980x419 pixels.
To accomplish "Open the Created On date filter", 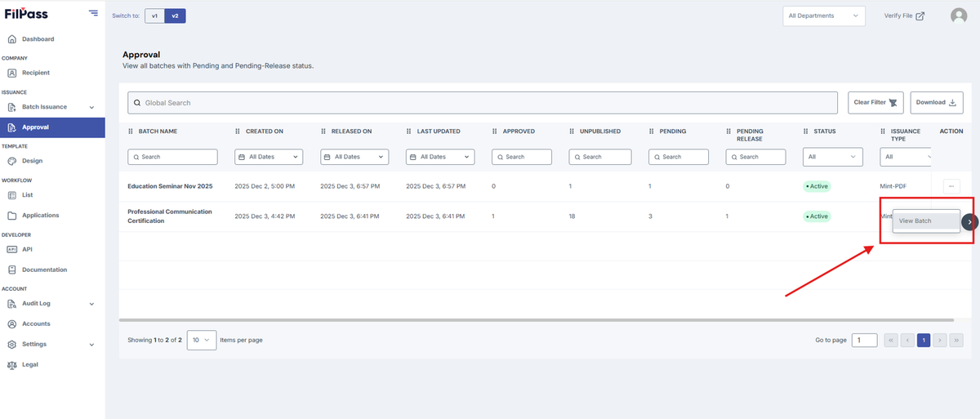I will (x=269, y=157).
